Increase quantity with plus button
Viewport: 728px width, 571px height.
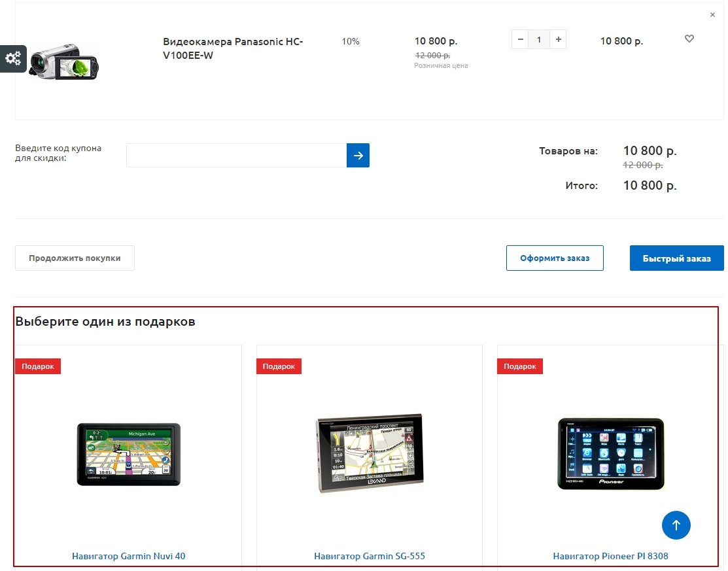pyautogui.click(x=558, y=39)
